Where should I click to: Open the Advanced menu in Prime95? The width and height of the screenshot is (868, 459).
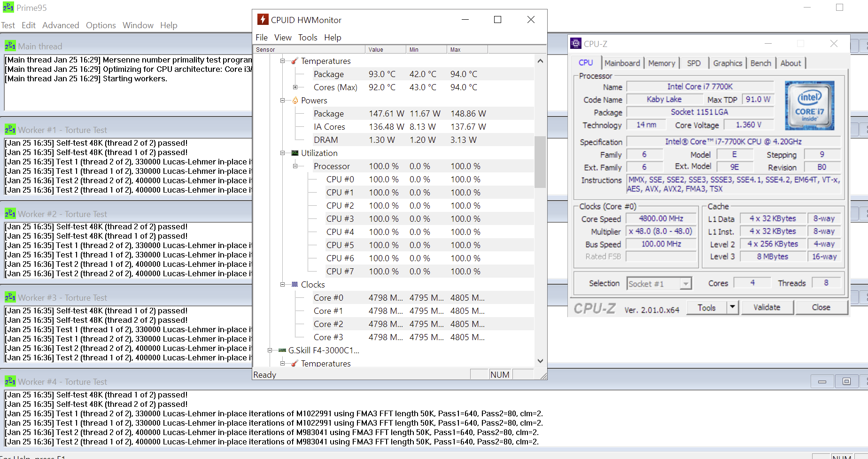click(61, 25)
